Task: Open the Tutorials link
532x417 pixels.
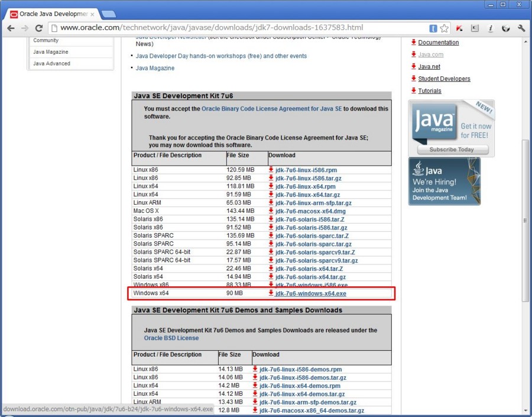Action: pos(430,91)
